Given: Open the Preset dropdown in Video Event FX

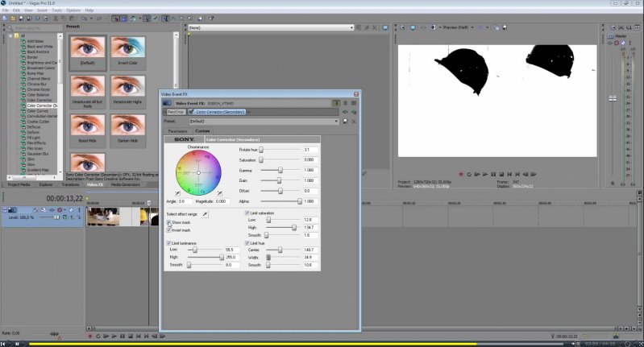Looking at the screenshot, I should [336, 121].
